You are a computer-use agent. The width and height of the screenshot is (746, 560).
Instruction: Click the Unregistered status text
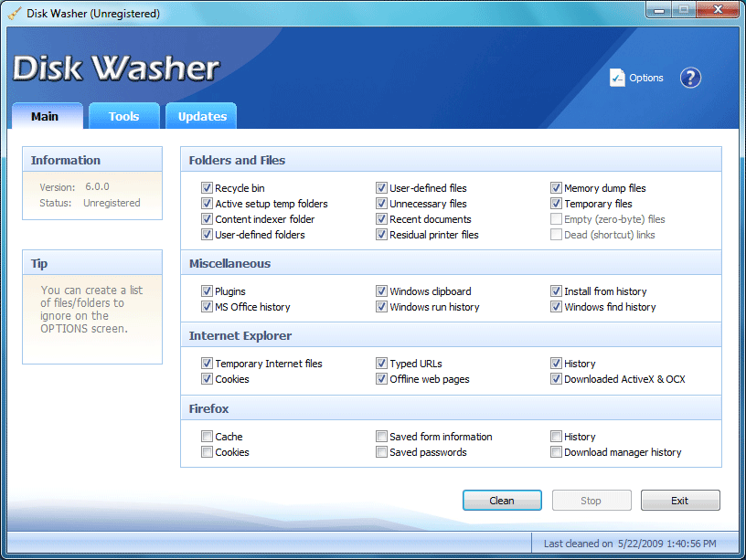112,203
